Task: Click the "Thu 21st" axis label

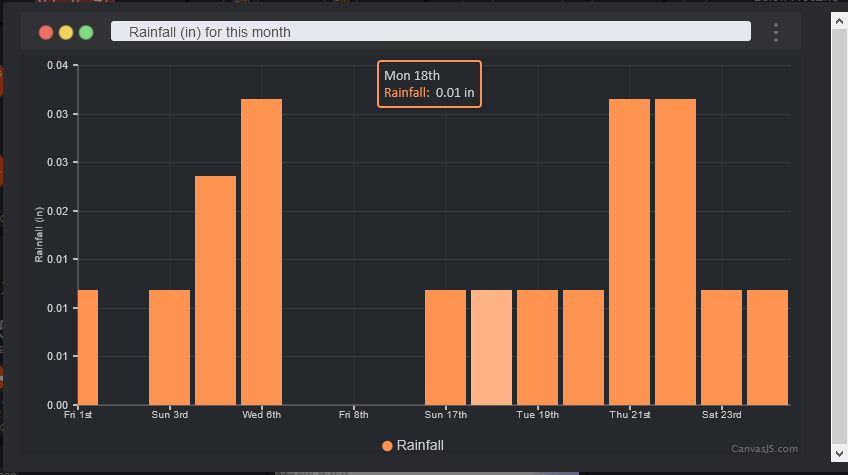Action: (x=630, y=415)
